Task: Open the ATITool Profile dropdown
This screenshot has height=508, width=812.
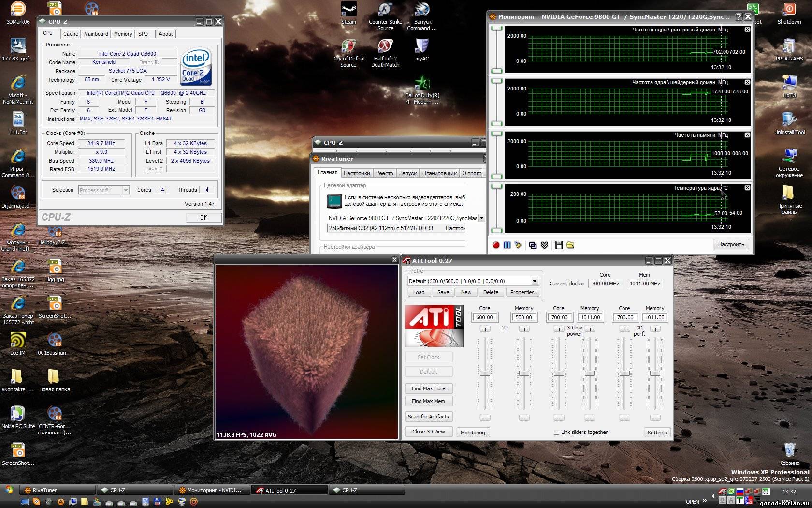Action: point(535,281)
